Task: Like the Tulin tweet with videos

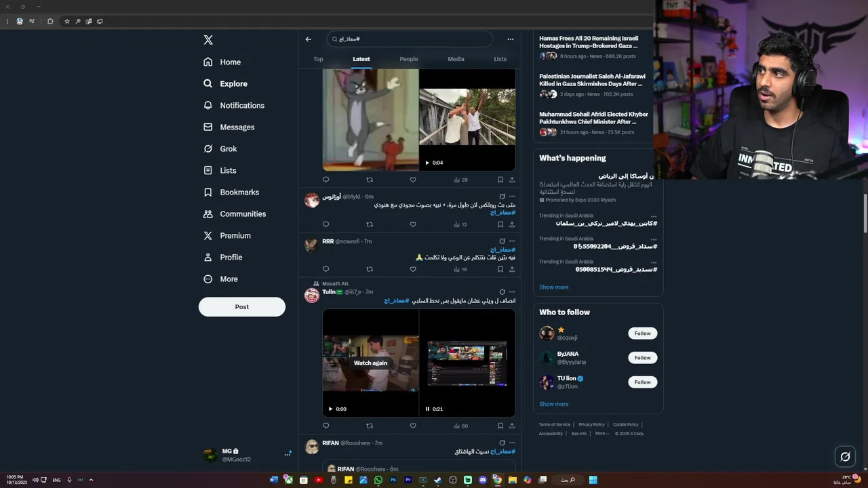Action: tap(413, 426)
